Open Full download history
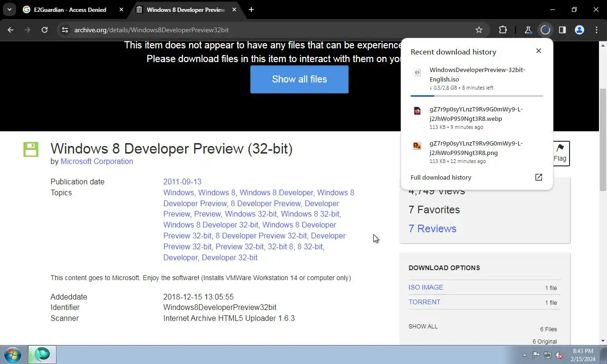 click(441, 177)
